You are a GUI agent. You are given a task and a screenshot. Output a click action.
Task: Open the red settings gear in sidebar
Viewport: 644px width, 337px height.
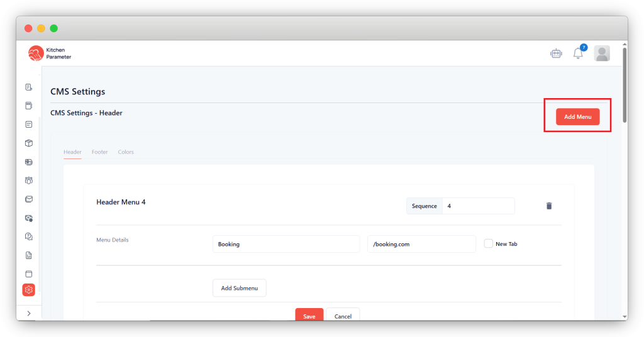[28, 290]
